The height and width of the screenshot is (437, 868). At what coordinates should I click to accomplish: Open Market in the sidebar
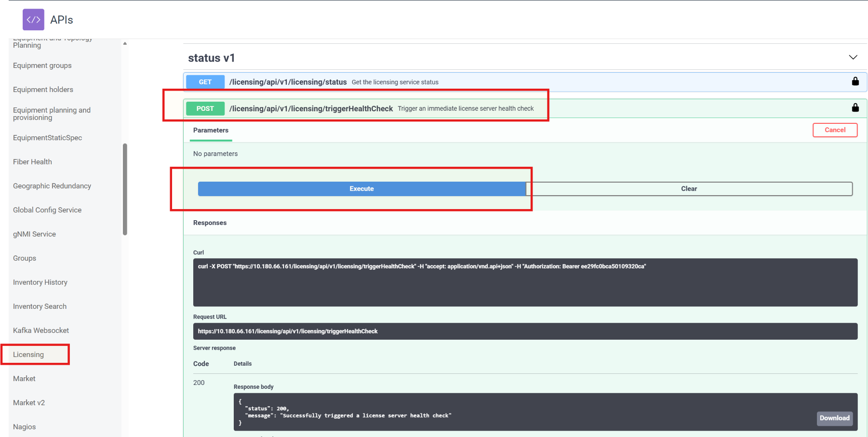pyautogui.click(x=24, y=379)
